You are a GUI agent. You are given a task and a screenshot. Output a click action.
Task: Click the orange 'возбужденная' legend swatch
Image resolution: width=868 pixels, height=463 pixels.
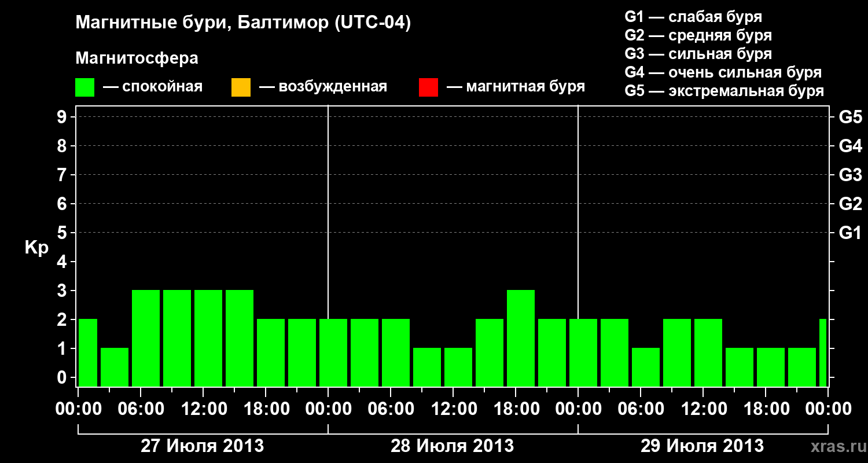pyautogui.click(x=241, y=87)
